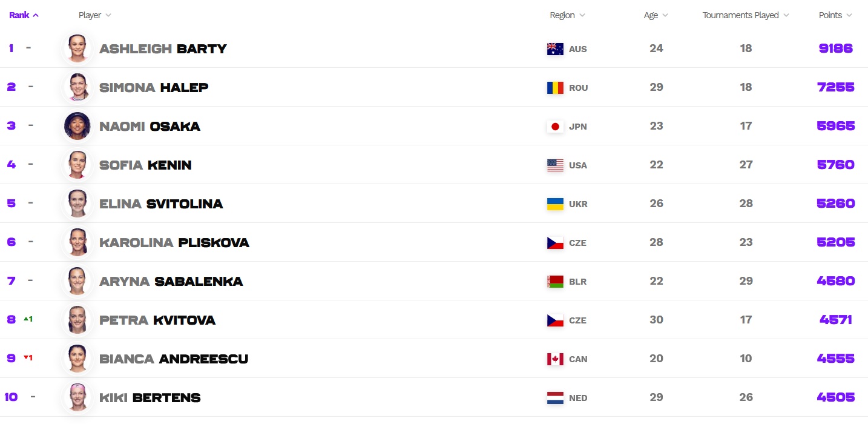Sort by Tournaments Played column
868x424 pixels.
click(x=745, y=15)
